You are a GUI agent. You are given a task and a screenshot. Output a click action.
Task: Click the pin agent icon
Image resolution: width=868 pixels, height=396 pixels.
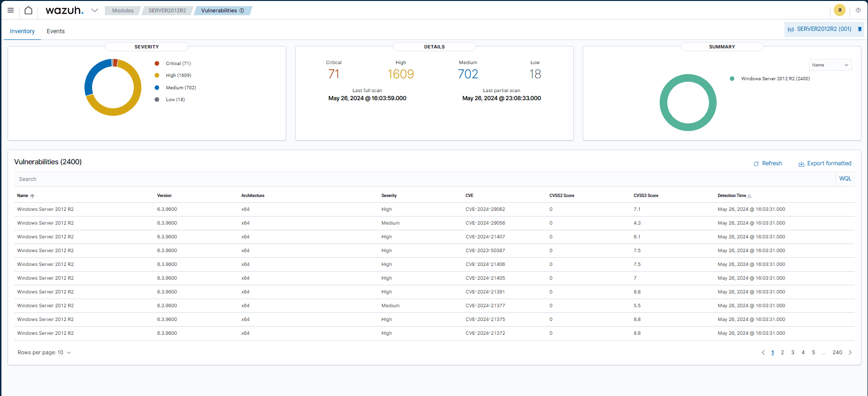[859, 29]
